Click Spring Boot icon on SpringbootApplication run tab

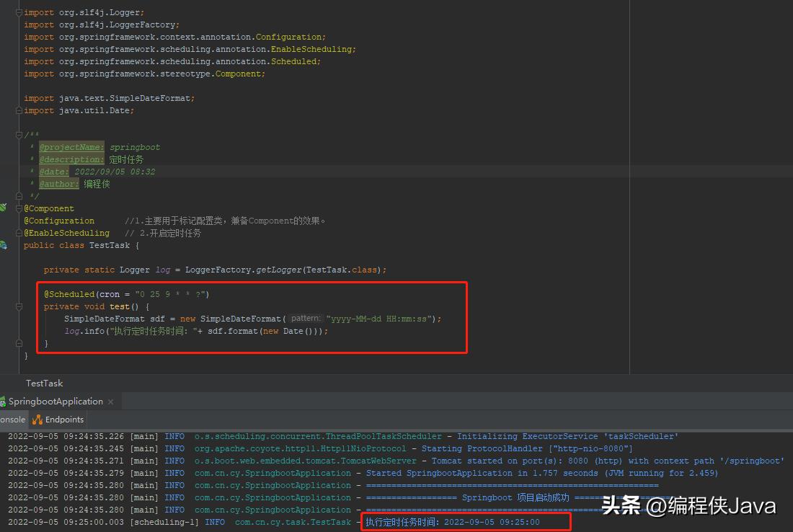pyautogui.click(x=3, y=402)
